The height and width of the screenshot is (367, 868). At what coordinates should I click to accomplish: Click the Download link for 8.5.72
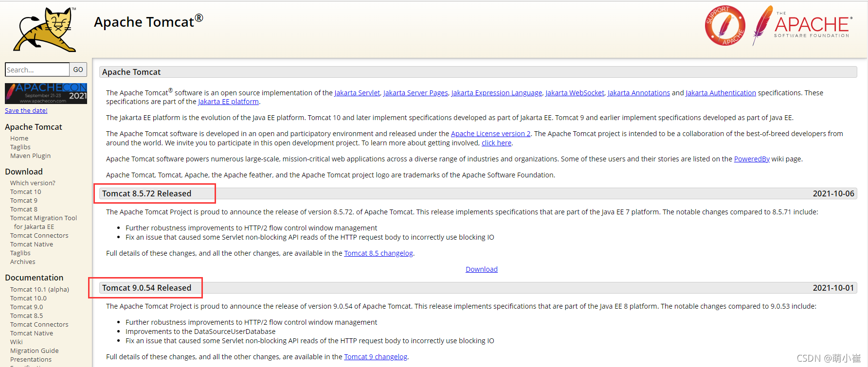[x=482, y=269]
